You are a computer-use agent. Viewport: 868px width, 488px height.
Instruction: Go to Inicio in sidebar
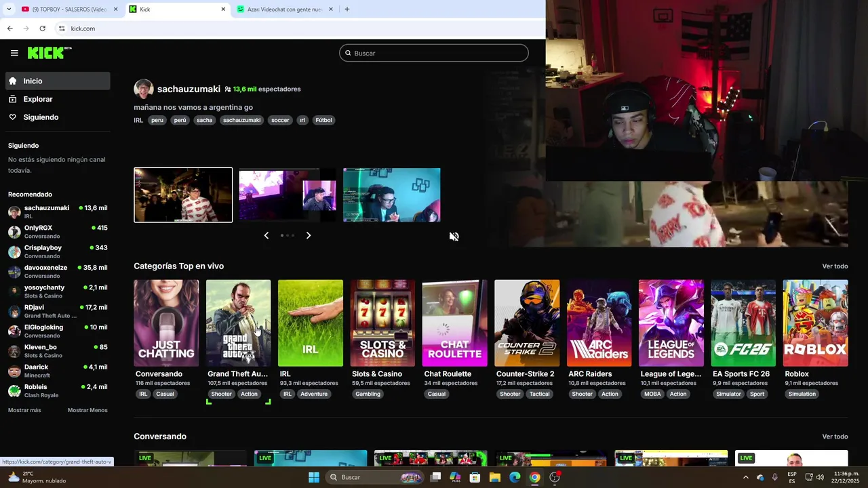(x=58, y=81)
